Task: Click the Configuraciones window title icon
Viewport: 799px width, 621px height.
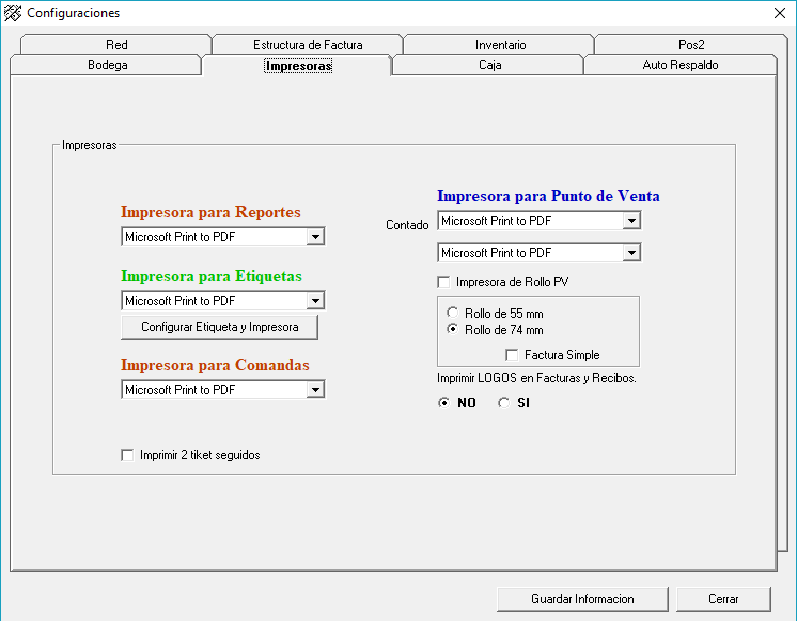Action: coord(13,13)
